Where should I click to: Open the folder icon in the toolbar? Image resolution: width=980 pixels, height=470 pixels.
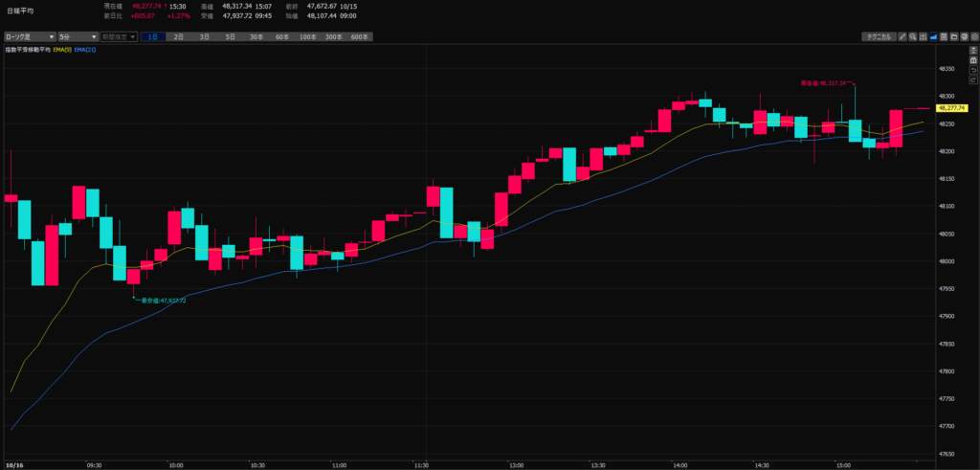click(x=954, y=36)
